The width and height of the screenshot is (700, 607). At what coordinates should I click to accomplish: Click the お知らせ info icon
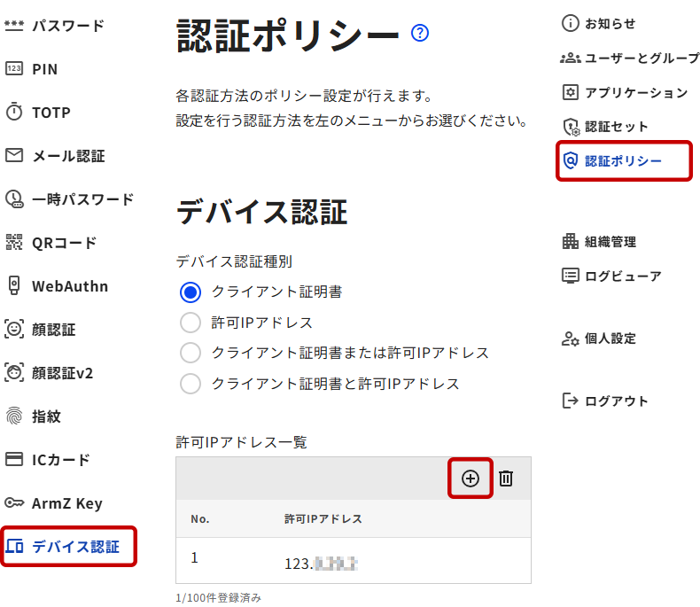[571, 23]
